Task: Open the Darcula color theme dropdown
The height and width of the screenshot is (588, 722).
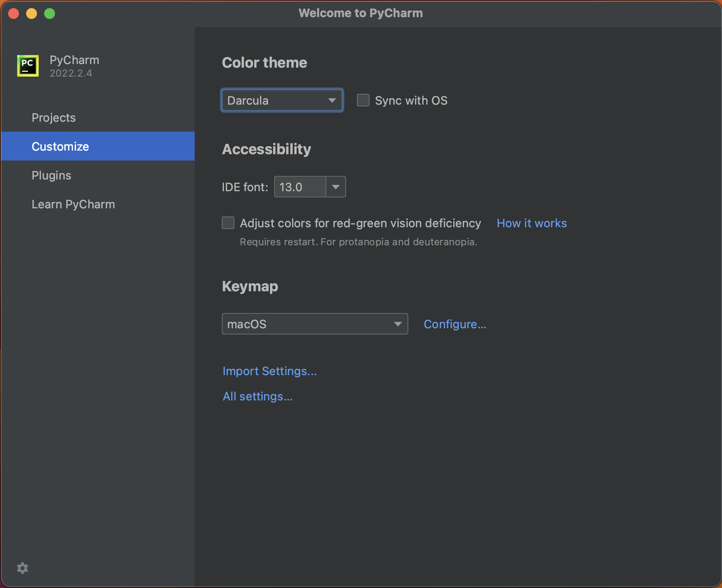Action: pos(282,100)
